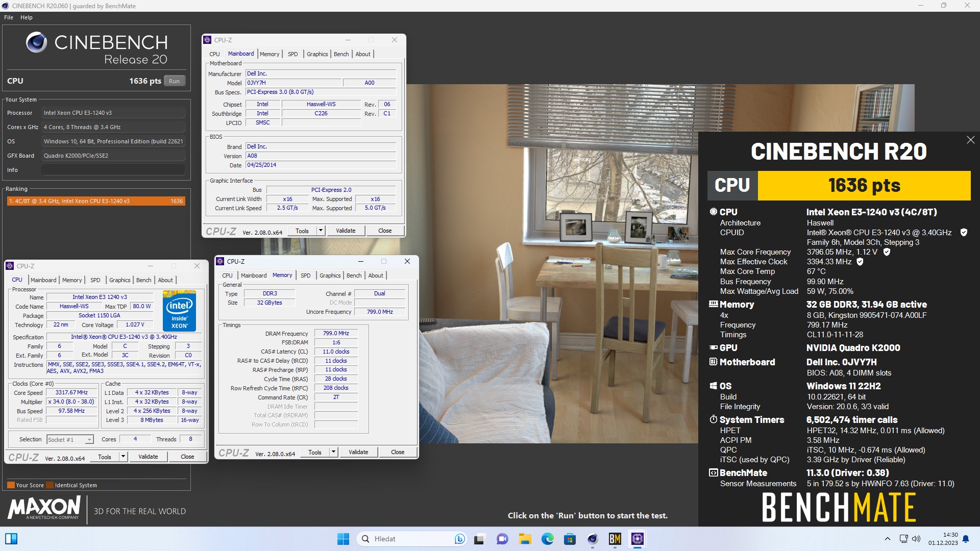This screenshot has height=551, width=980.
Task: Click the 1636 pts yellow score banner
Action: tap(864, 186)
